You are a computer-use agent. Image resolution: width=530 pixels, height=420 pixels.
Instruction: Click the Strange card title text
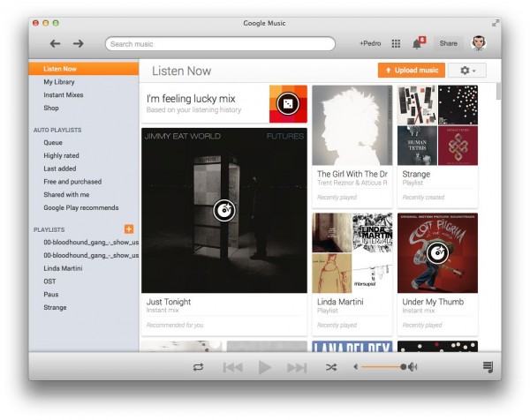(x=416, y=174)
